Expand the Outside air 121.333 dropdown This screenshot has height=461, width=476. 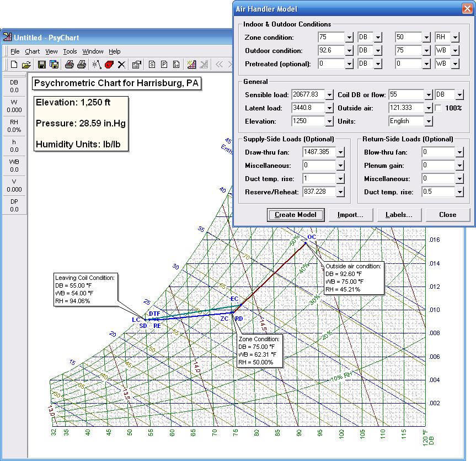pyautogui.click(x=429, y=108)
